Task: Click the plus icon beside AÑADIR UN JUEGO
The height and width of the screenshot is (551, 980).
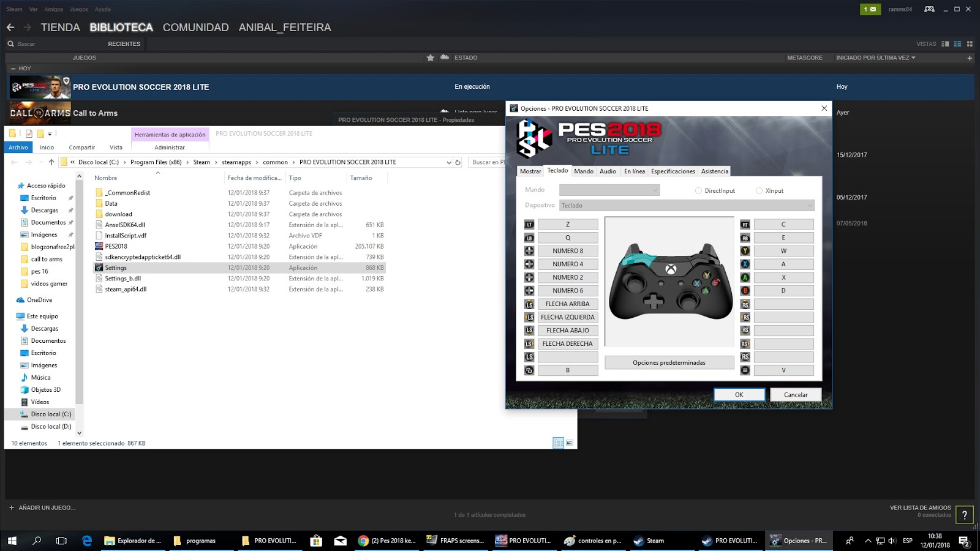Action: tap(12, 508)
